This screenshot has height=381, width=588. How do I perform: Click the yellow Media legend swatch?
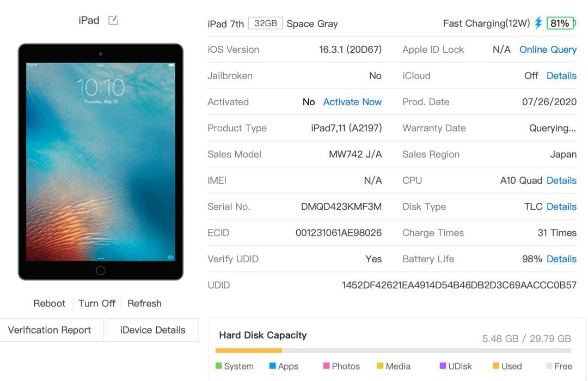click(x=380, y=366)
